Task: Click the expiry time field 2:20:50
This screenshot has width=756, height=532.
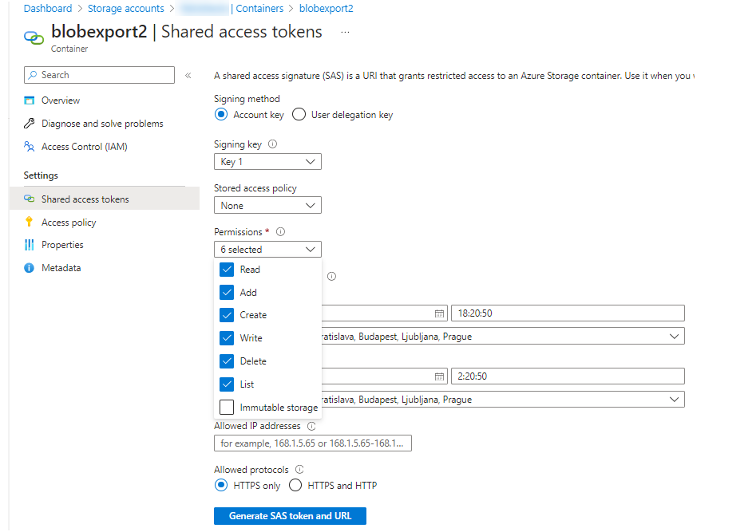Action: [x=568, y=376]
